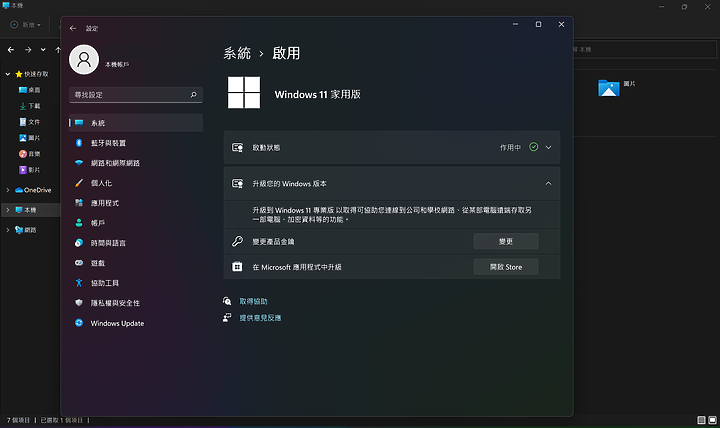Image resolution: width=720 pixels, height=428 pixels.
Task: Open 應用程式 settings
Action: [x=136, y=203]
